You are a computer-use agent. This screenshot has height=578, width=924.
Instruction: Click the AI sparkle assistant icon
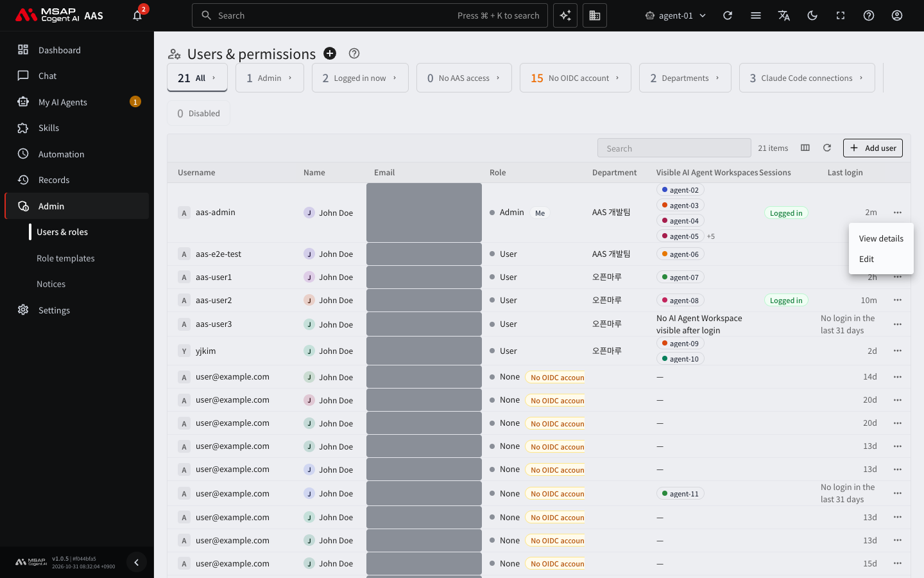[565, 15]
